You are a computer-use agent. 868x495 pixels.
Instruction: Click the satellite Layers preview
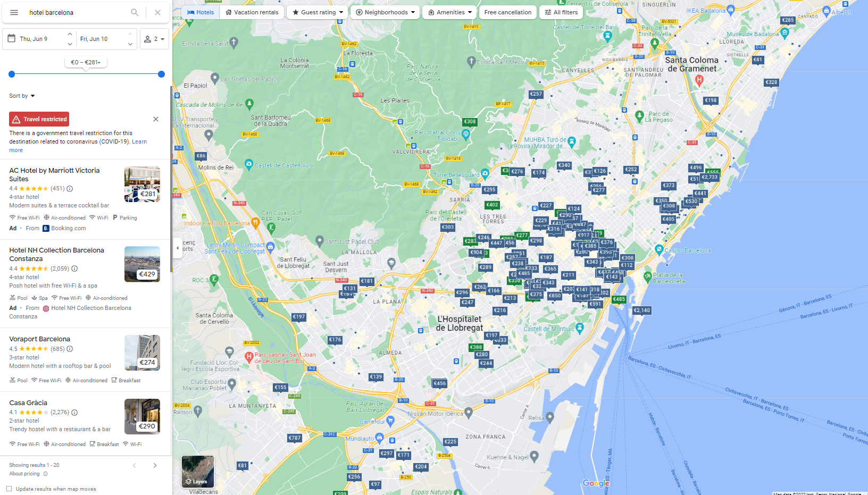(x=197, y=471)
